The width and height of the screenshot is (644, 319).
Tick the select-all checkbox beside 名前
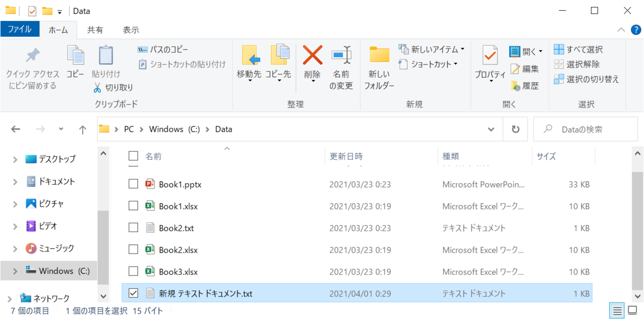pyautogui.click(x=133, y=156)
